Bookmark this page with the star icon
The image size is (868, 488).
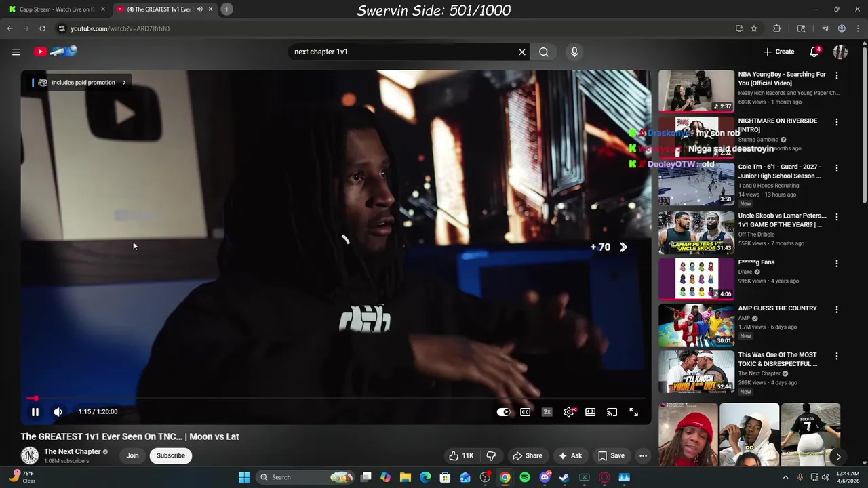coord(754,28)
